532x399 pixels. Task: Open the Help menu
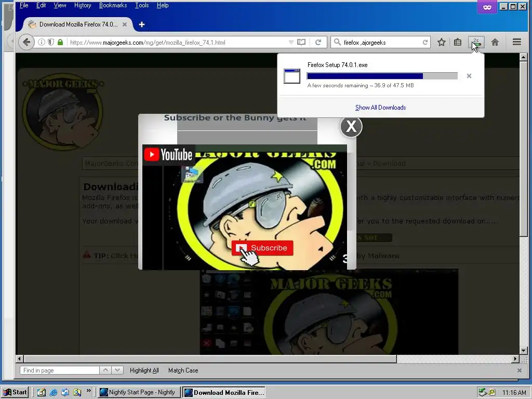tap(163, 5)
